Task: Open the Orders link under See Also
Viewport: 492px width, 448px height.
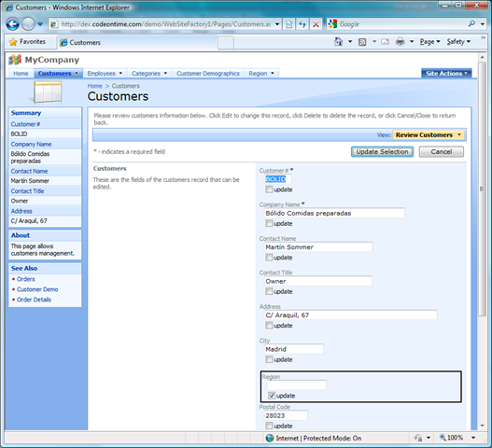Action: pyautogui.click(x=26, y=279)
